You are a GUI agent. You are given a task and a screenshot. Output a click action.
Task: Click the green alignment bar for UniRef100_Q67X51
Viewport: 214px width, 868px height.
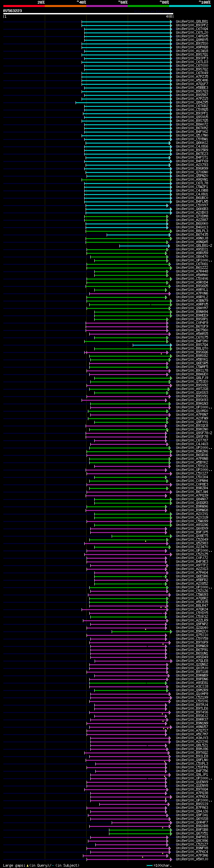click(x=140, y=834)
